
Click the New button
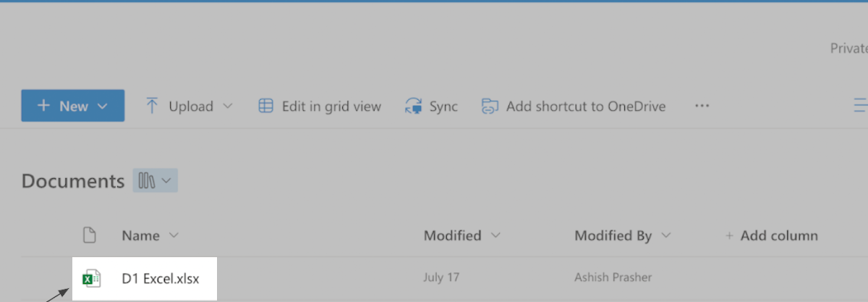tap(63, 106)
